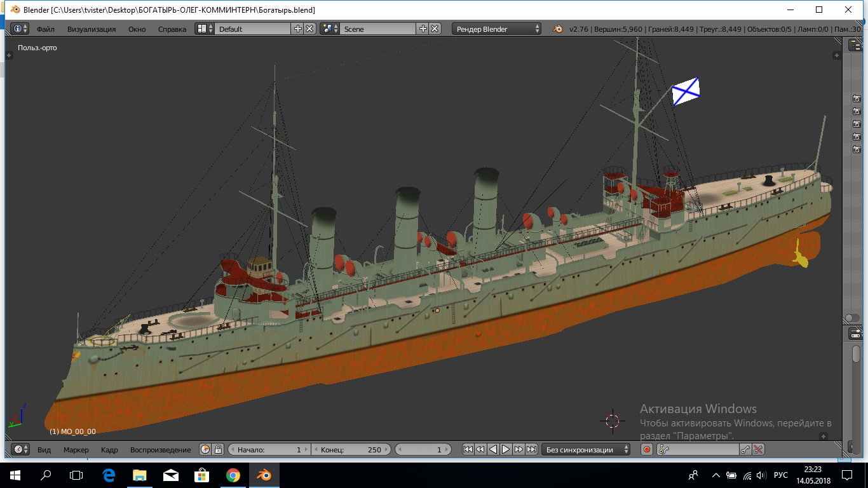Open the Без синхронизации sync dropdown

pyautogui.click(x=586, y=450)
